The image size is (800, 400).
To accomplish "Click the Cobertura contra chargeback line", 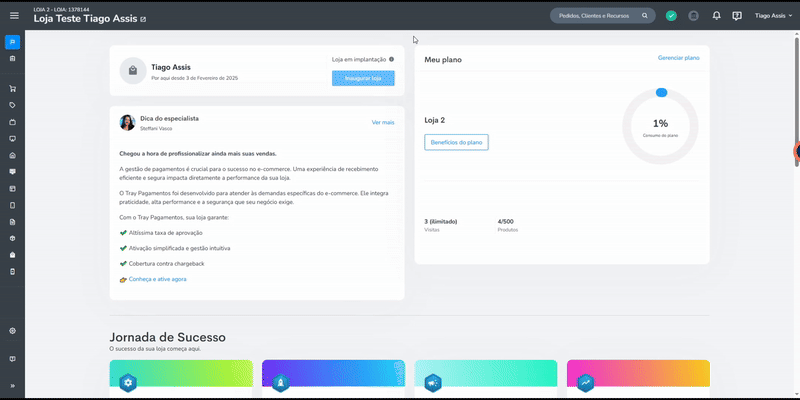I will (166, 264).
